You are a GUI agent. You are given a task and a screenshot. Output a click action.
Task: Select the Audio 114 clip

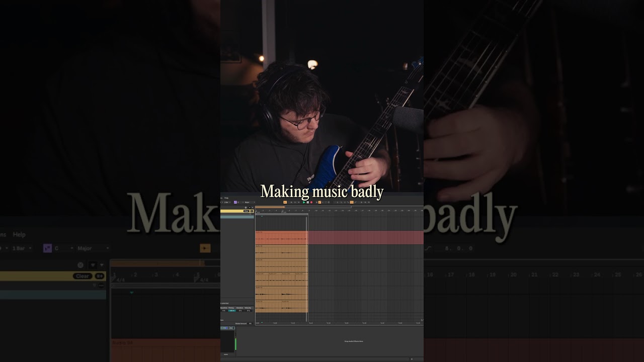[x=262, y=280]
